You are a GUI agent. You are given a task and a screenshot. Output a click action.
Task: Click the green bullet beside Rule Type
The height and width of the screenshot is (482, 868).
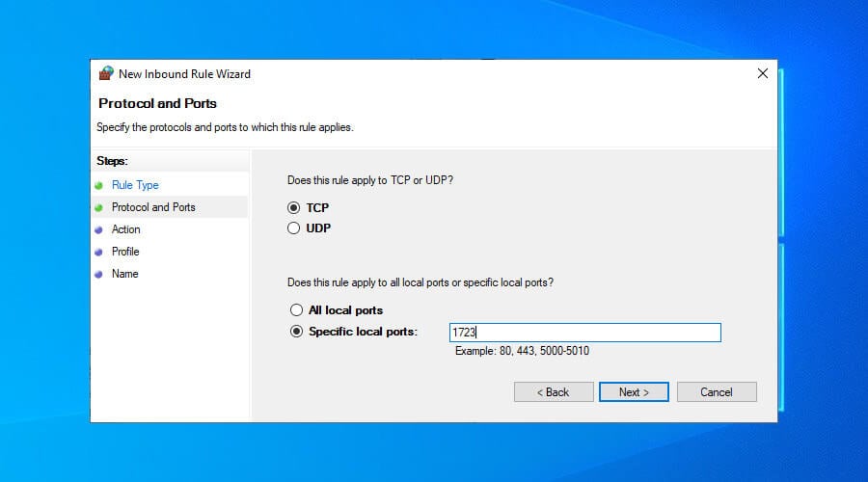(99, 185)
